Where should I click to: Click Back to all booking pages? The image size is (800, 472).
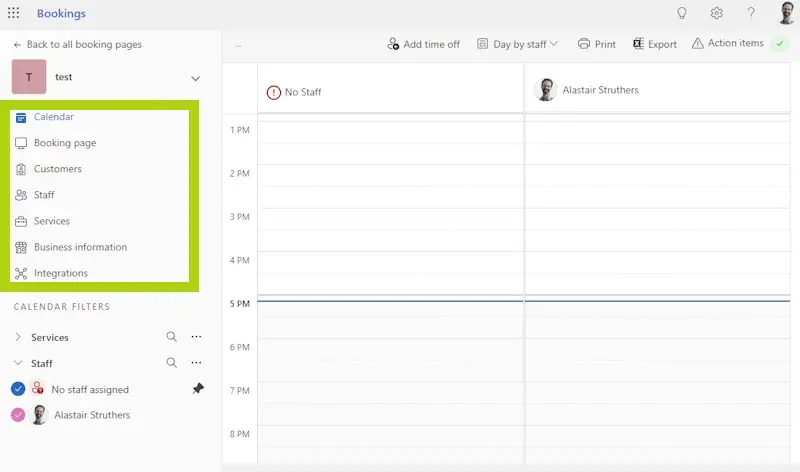click(77, 44)
